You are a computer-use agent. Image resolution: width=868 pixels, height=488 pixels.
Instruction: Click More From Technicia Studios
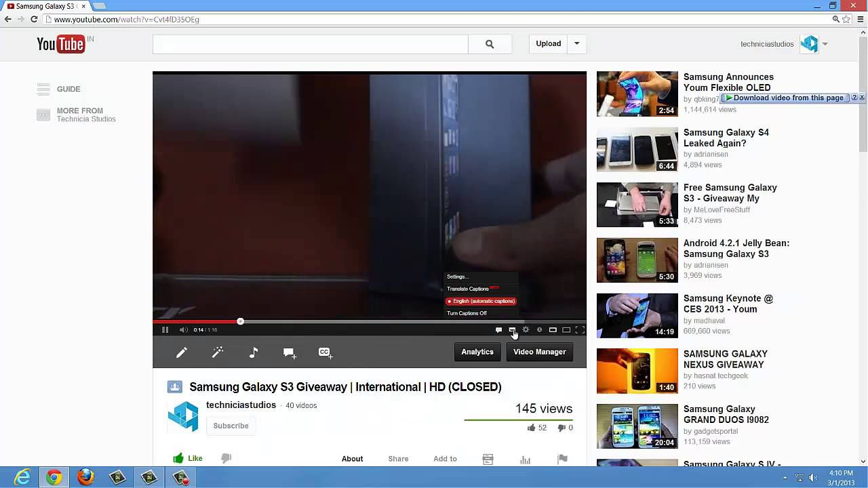[x=86, y=115]
